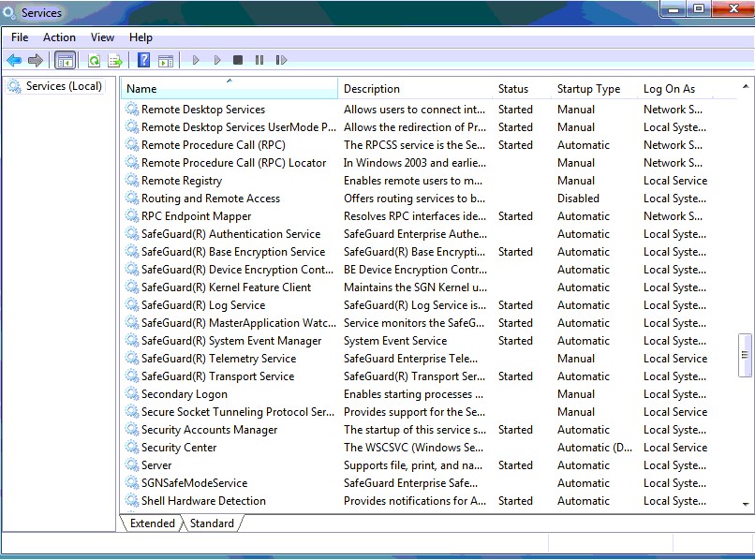Select SafeGuard(R) Transport Service name

point(217,376)
